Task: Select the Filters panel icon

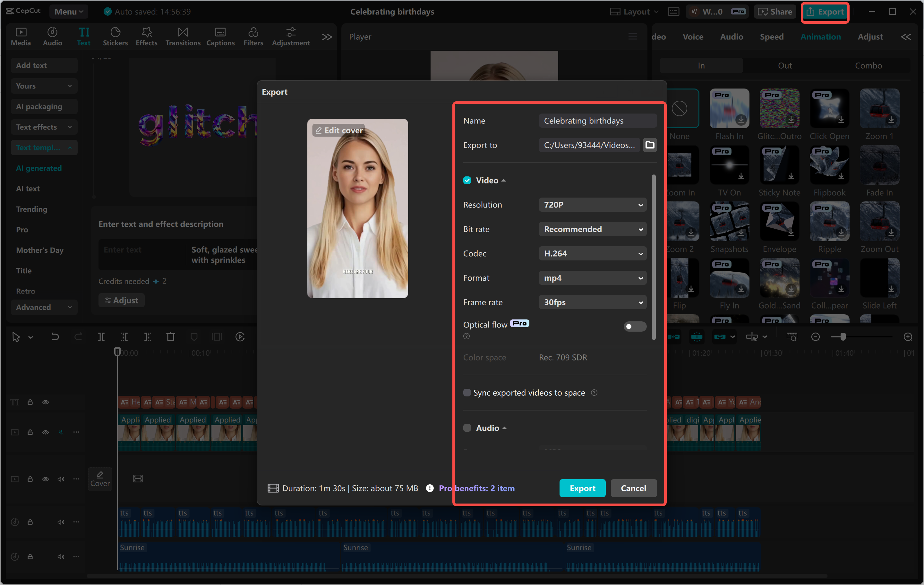Action: coord(253,36)
